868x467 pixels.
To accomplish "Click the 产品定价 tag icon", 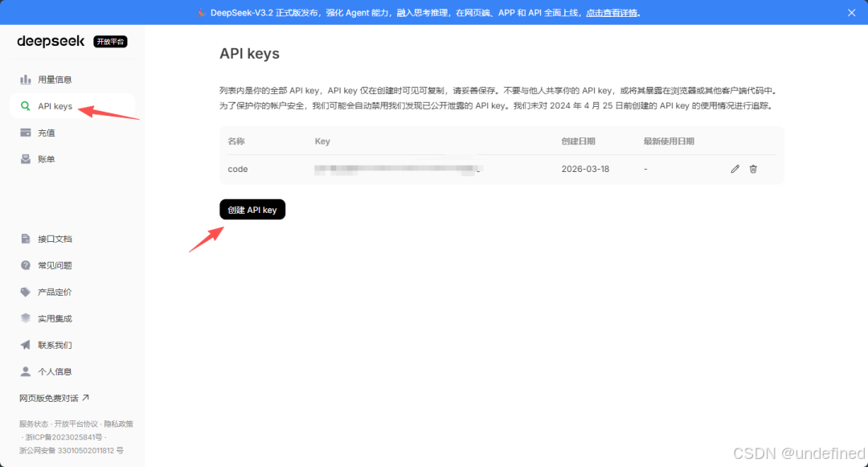I will point(26,292).
